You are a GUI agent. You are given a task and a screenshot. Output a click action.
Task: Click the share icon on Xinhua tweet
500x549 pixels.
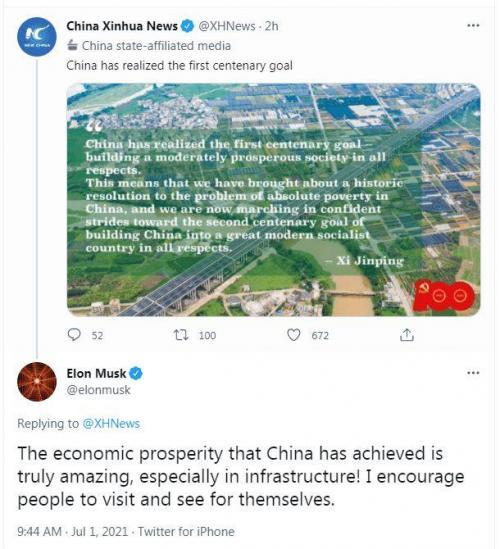(x=407, y=335)
